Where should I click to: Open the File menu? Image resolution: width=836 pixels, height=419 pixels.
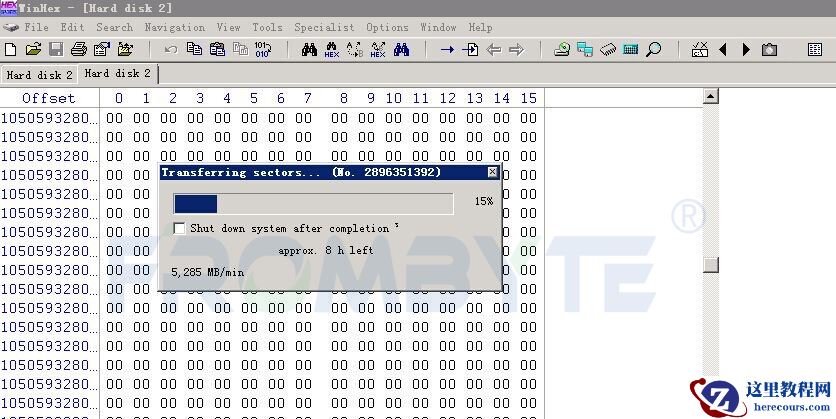pos(36,27)
